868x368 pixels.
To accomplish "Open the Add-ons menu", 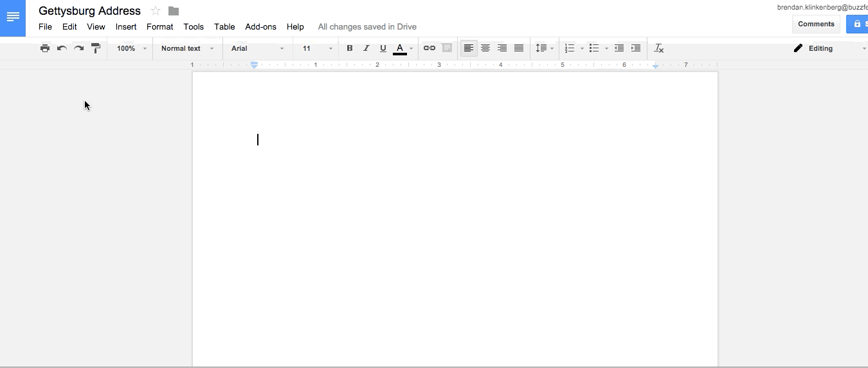I will pos(261,27).
